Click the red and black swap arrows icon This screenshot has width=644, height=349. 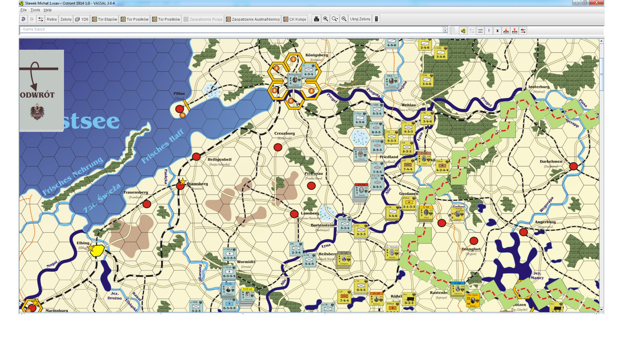pyautogui.click(x=523, y=31)
